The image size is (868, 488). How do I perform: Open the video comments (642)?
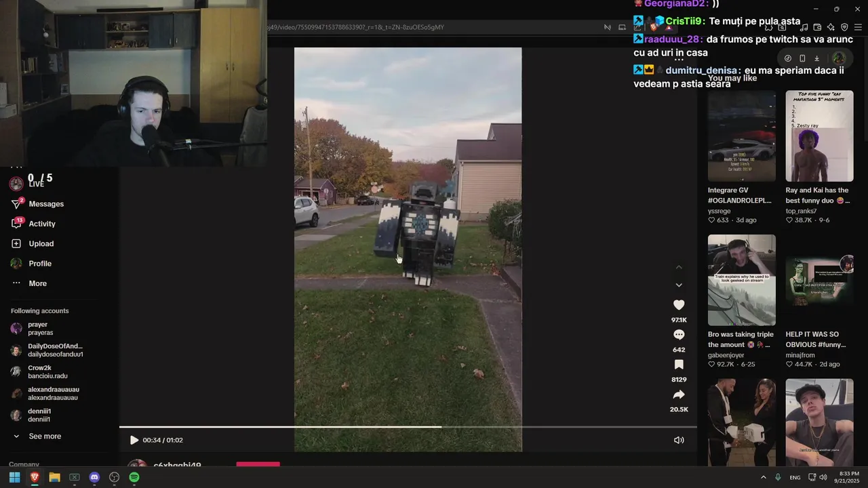679,335
